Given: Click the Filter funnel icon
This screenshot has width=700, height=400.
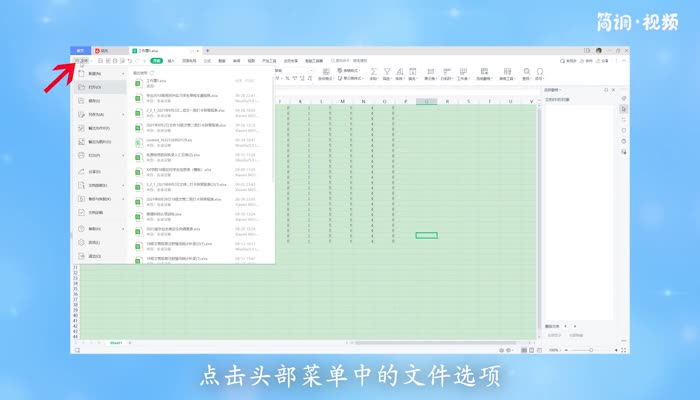Looking at the screenshot, I should point(387,72).
